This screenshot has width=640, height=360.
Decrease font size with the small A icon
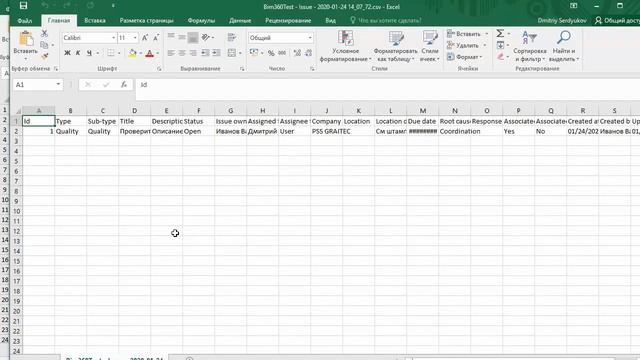point(156,38)
